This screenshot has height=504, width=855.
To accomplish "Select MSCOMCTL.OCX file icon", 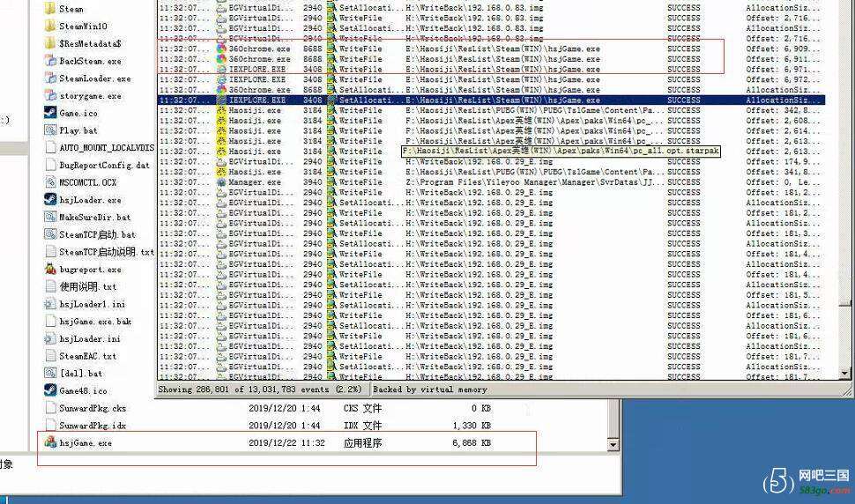I will point(50,182).
